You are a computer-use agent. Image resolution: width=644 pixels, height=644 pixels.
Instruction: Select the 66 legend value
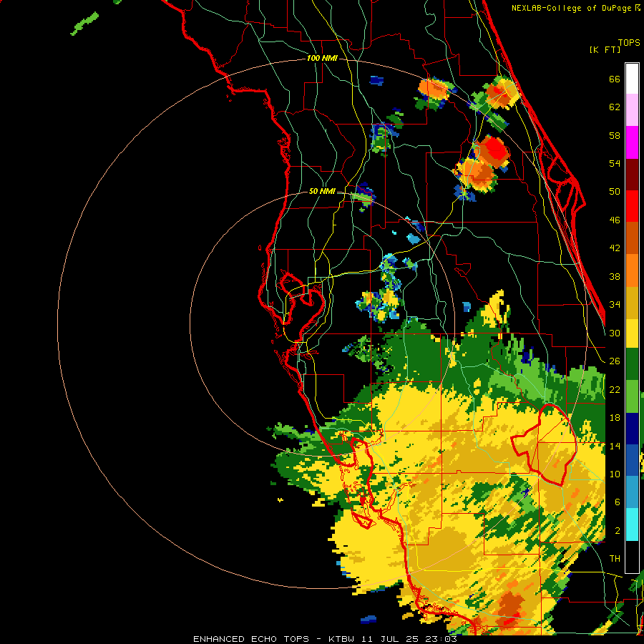point(615,79)
